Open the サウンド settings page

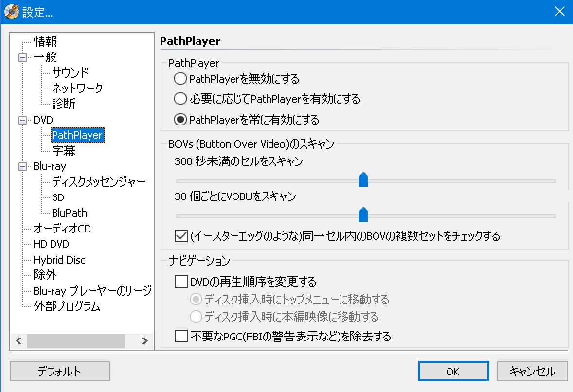(70, 72)
